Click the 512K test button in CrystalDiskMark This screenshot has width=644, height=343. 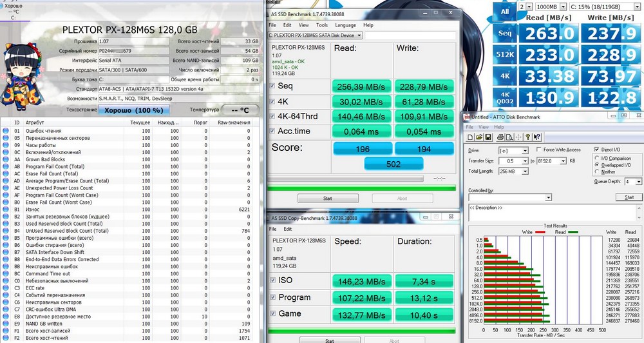(x=505, y=55)
